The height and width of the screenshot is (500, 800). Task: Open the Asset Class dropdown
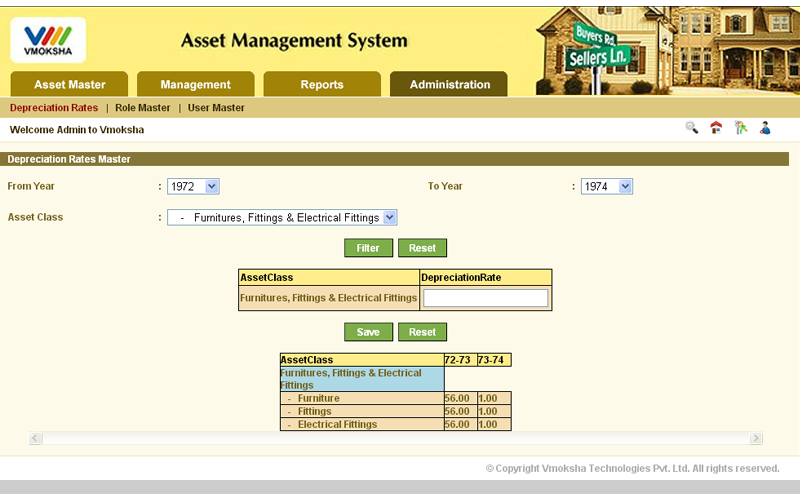point(282,217)
